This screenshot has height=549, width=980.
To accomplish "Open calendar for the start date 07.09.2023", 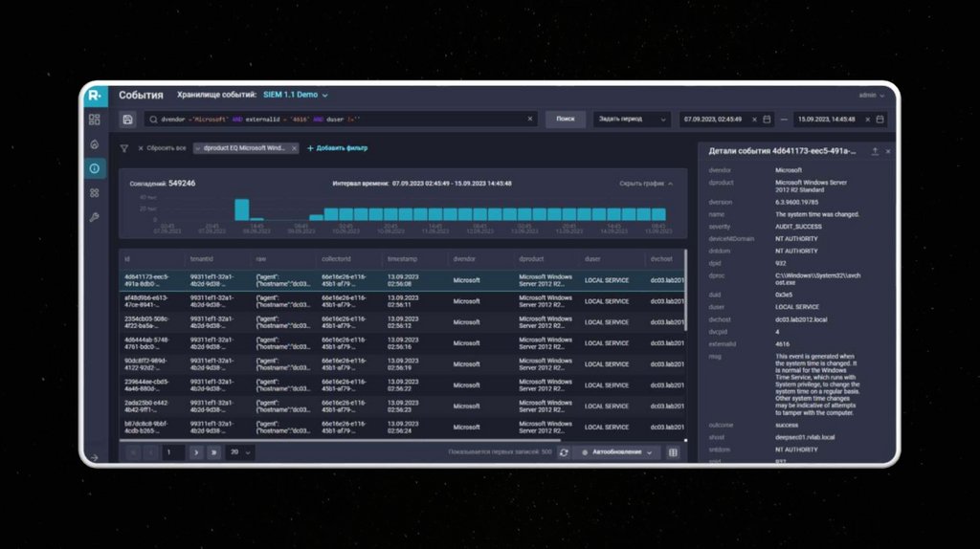I will click(767, 120).
